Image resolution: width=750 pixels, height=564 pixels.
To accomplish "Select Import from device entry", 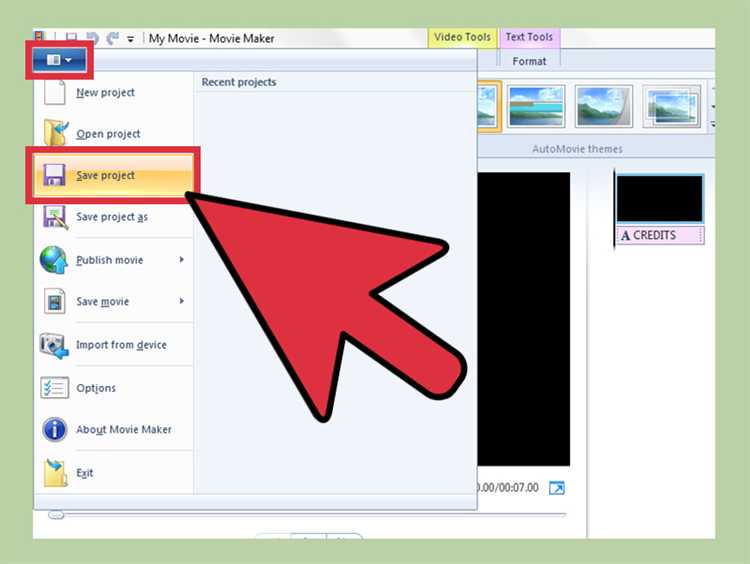I will (113, 345).
